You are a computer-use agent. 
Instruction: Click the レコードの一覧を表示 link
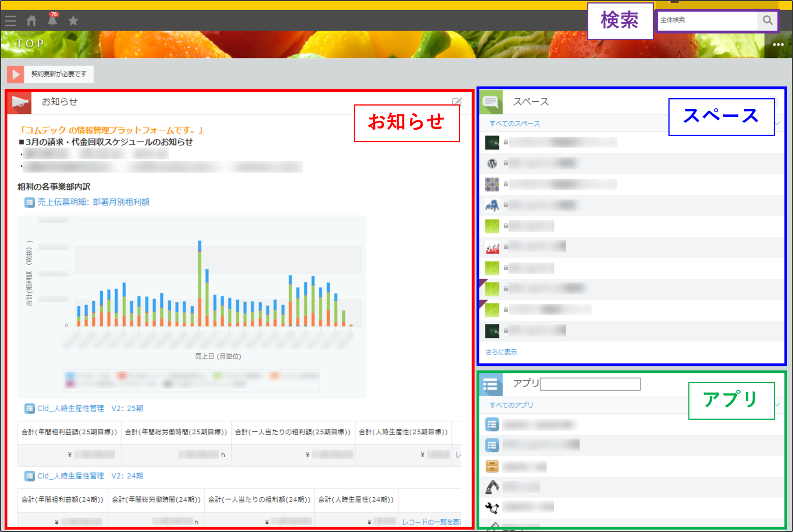pyautogui.click(x=431, y=522)
